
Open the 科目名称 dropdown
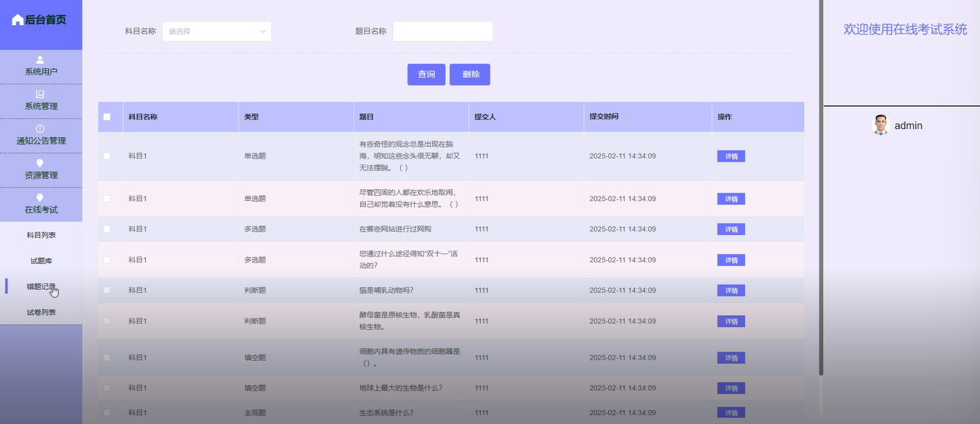point(216,31)
